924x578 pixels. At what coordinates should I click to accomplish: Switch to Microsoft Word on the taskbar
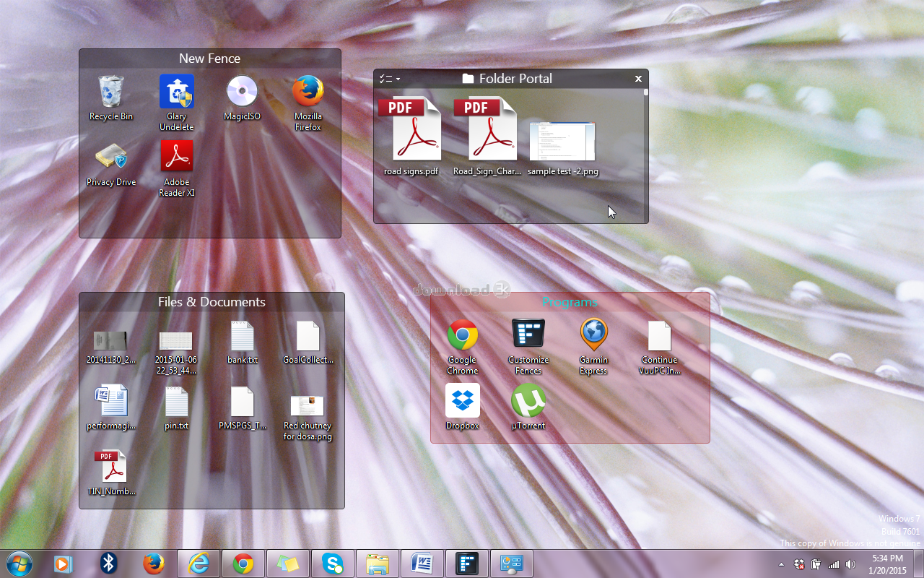[422, 564]
